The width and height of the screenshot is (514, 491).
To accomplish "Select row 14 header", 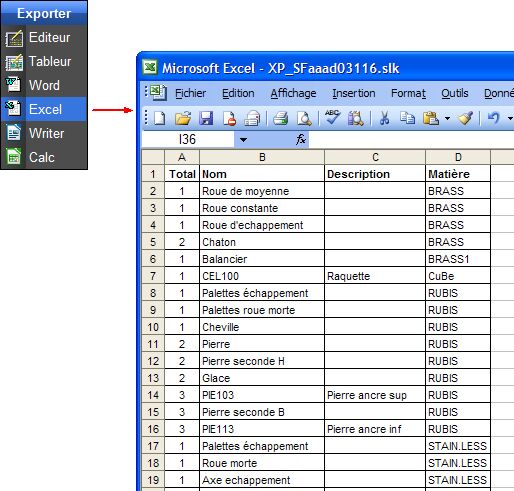I will (x=153, y=395).
